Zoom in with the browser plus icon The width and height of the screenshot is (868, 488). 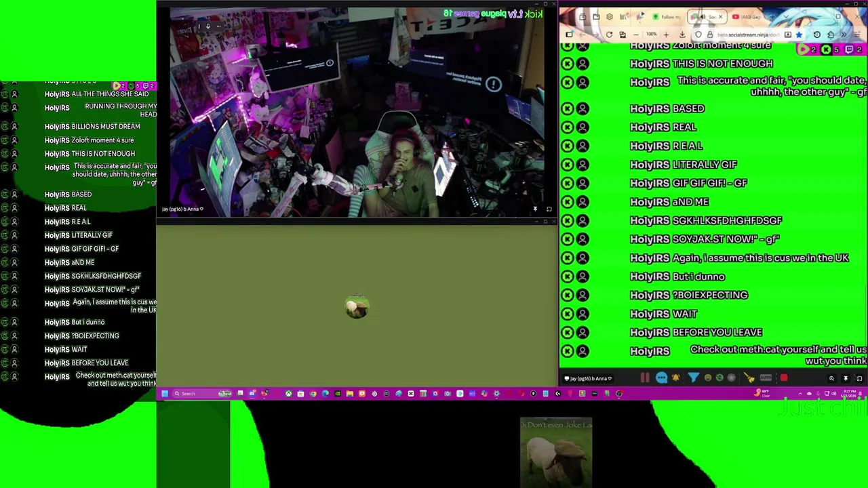click(666, 35)
